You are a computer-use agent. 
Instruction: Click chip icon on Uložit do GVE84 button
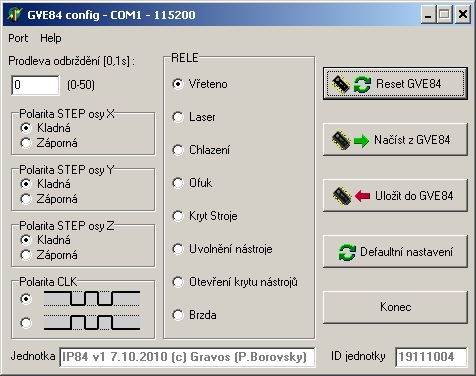pyautogui.click(x=342, y=196)
